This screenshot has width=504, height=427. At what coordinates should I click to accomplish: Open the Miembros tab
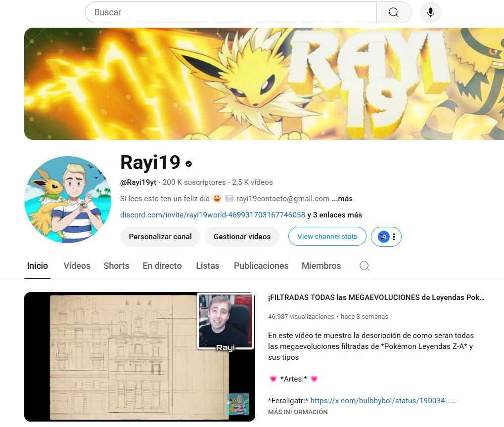321,266
